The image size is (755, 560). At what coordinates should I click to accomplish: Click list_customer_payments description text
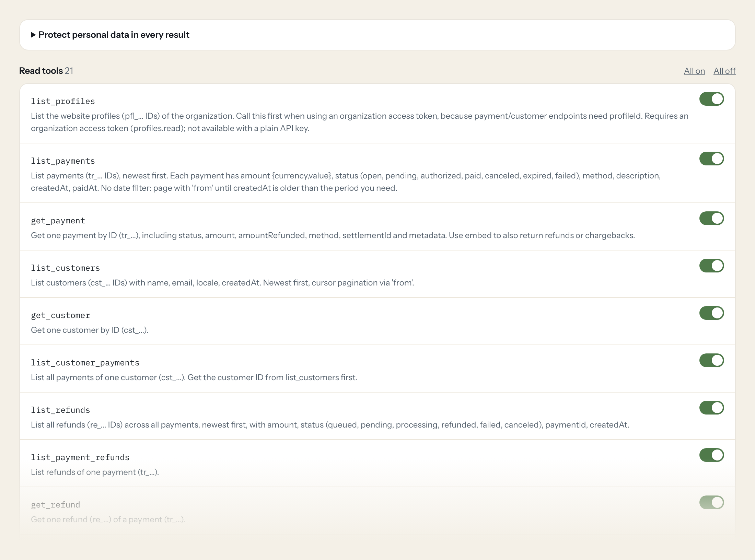pos(194,377)
